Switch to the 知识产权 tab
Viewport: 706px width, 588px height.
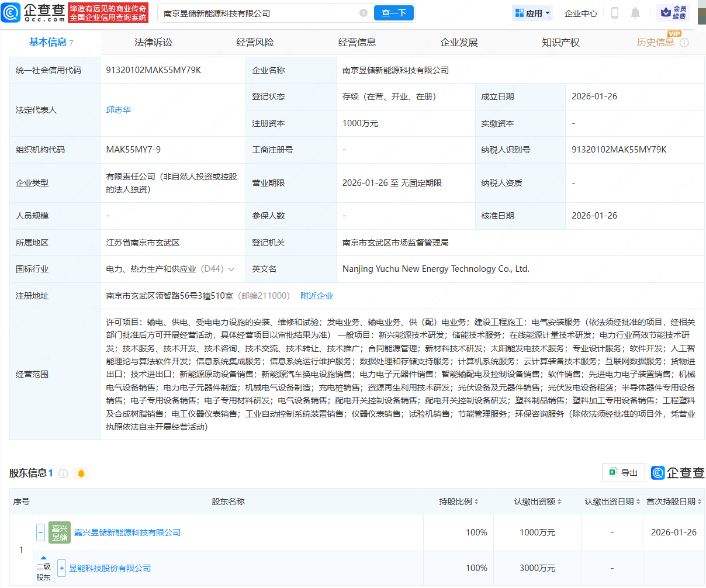(x=560, y=43)
